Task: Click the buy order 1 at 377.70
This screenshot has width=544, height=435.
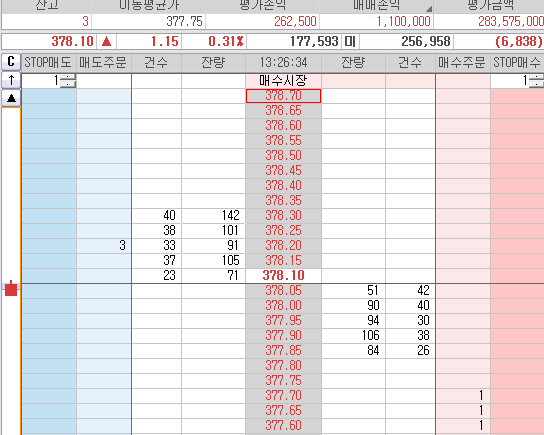Action: coord(463,395)
